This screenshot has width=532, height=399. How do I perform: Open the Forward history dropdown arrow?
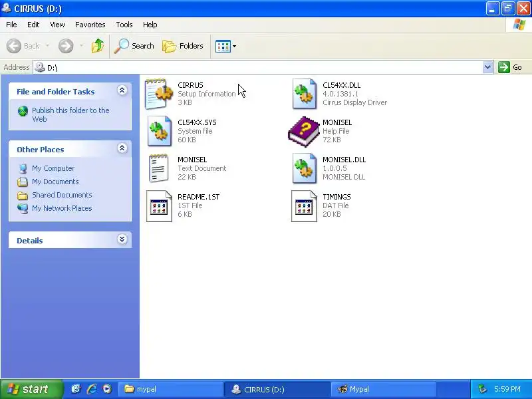[81, 46]
